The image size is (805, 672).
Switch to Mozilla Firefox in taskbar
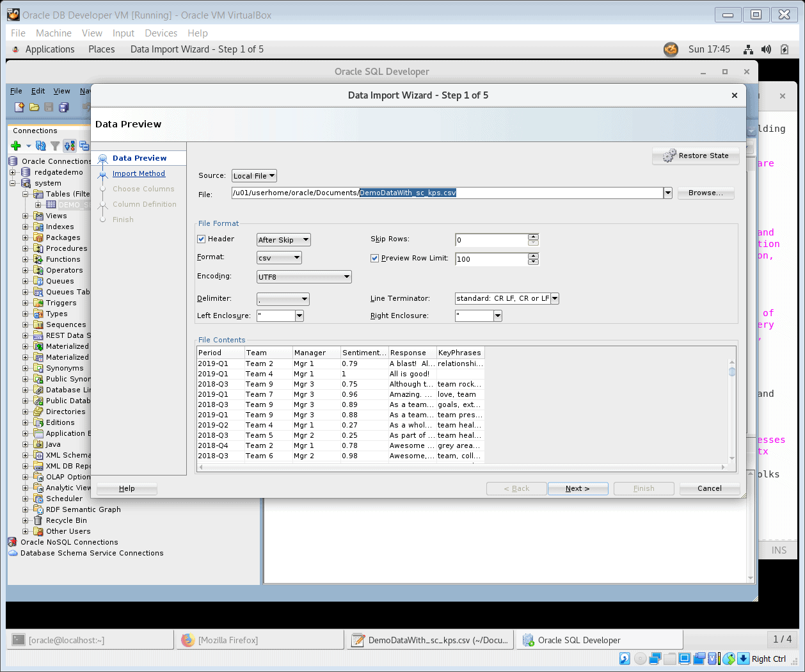(x=260, y=640)
